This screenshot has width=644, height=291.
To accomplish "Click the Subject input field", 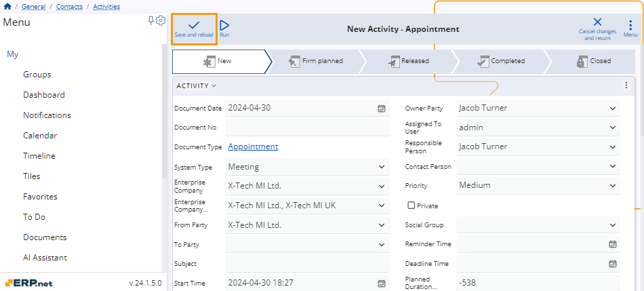I will 307,264.
